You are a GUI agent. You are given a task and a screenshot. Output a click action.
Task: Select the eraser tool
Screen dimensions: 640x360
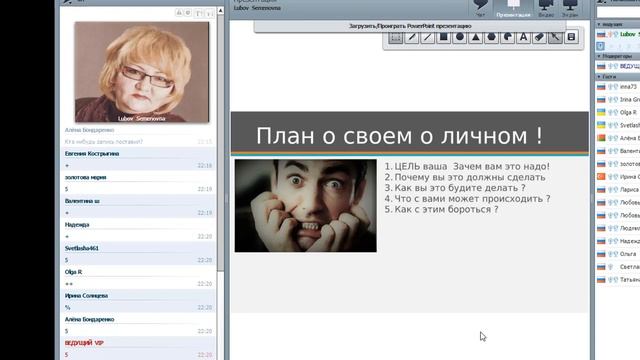(539, 38)
